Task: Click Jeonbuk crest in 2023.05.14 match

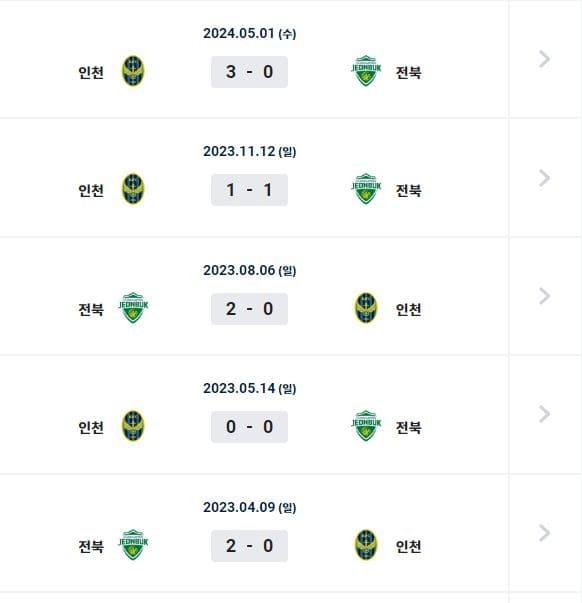Action: pyautogui.click(x=366, y=426)
